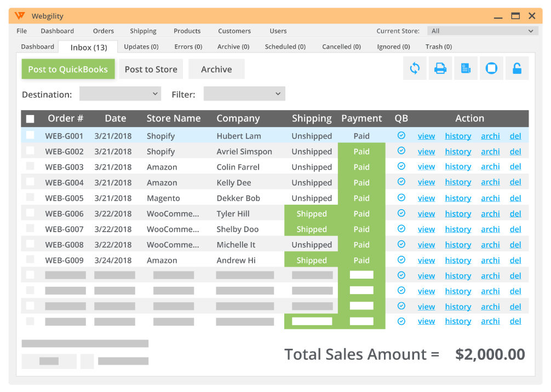Image resolution: width=551 pixels, height=392 pixels.
Task: Open the Products menu
Action: pyautogui.click(x=187, y=31)
